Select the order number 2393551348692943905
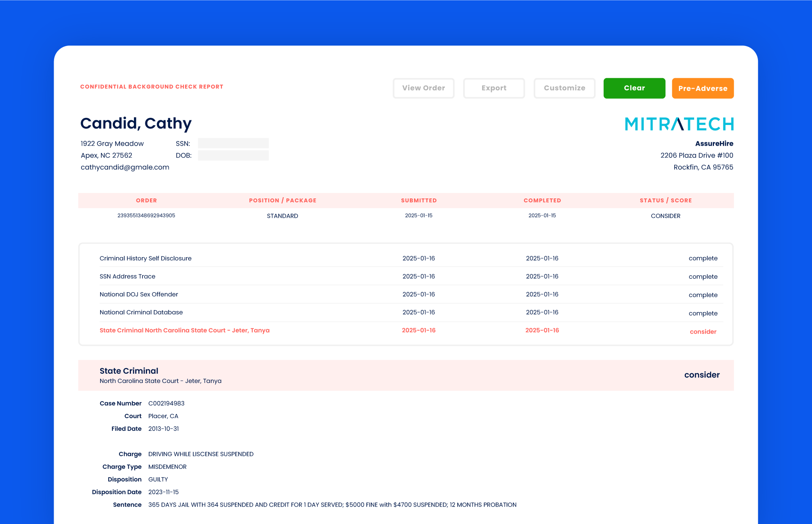812x524 pixels. pos(146,215)
